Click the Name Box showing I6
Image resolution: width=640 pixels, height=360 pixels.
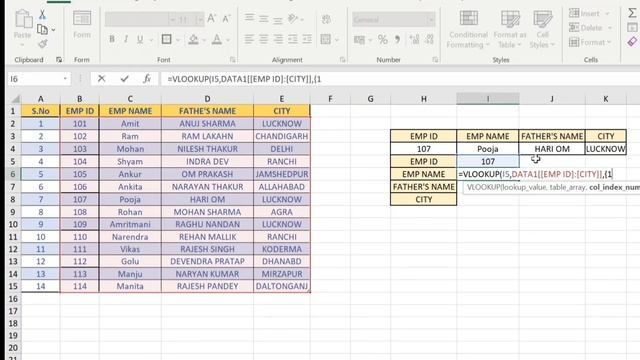pos(39,79)
